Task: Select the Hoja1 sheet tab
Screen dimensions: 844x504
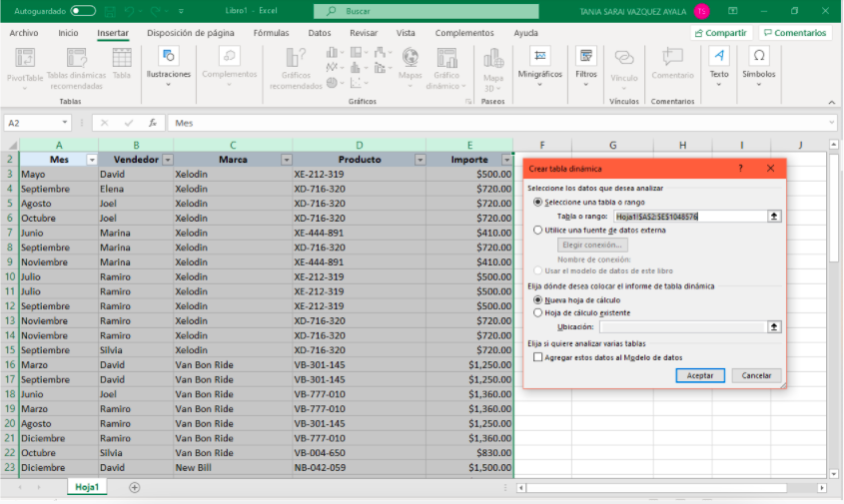Action: tap(87, 487)
